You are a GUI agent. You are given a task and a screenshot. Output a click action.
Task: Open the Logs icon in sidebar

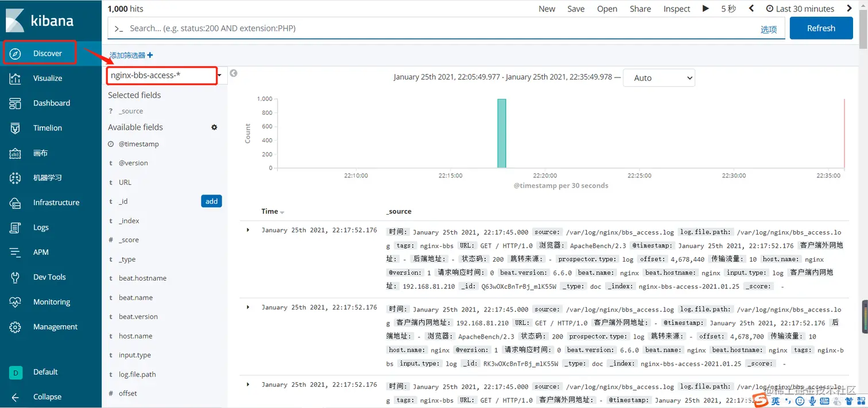[x=15, y=228]
